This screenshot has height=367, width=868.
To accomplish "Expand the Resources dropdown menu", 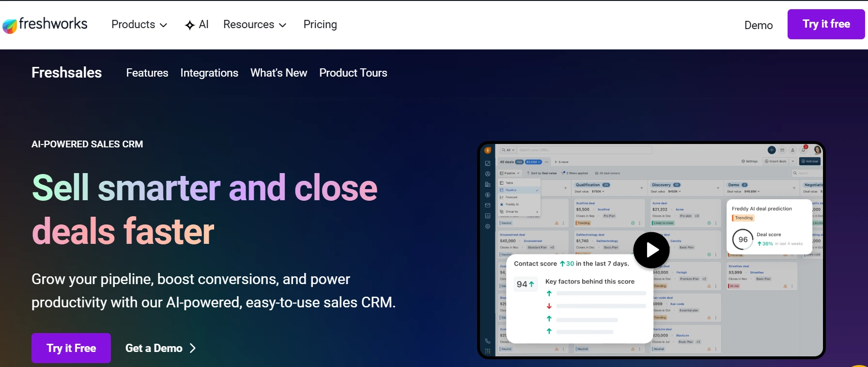I will coord(255,24).
